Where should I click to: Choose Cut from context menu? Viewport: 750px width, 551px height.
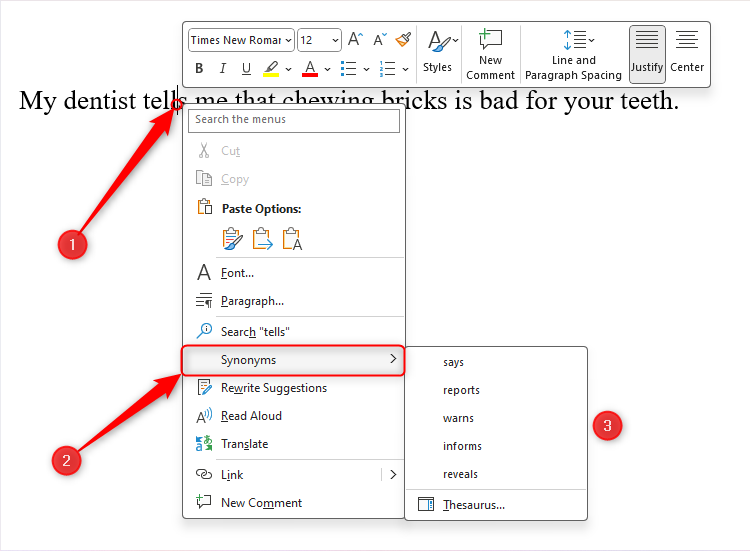pos(294,151)
